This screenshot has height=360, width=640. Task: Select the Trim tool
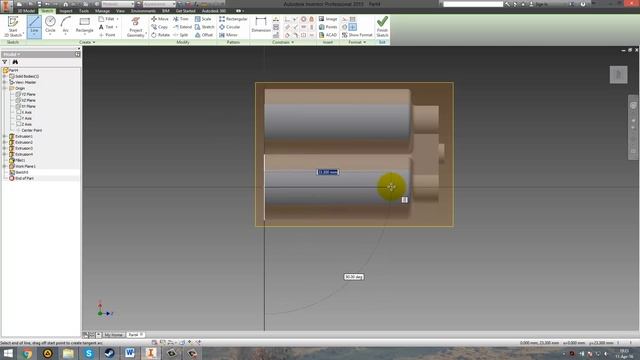180,19
